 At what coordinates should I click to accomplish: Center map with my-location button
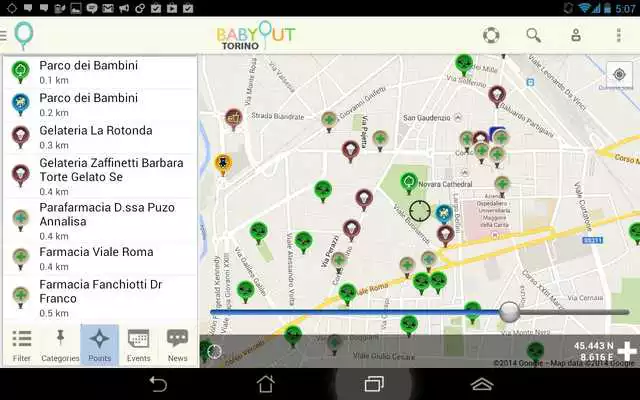click(619, 74)
